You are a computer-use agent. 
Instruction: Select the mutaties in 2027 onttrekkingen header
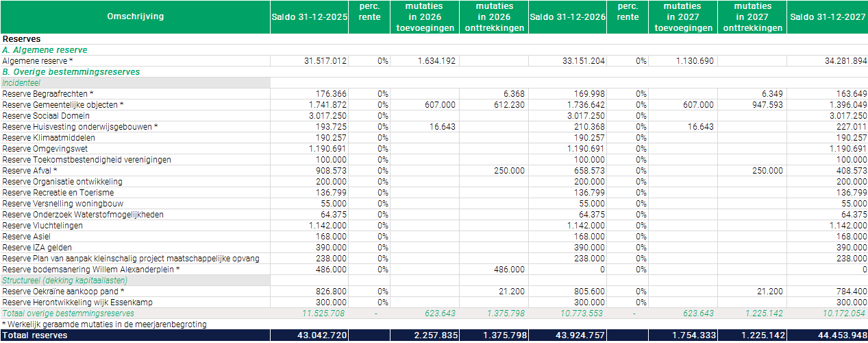point(752,17)
